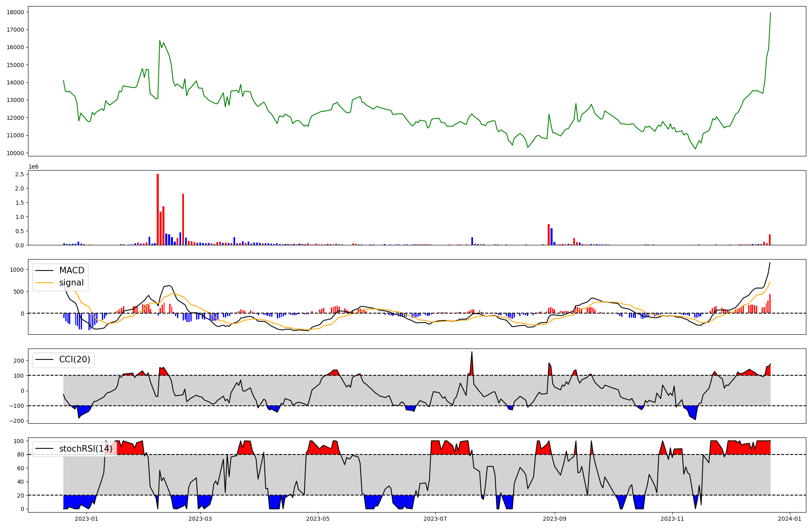Viewport: 812px width, 528px height.
Task: Click the 2024-01 date tick label
Action: [x=789, y=519]
